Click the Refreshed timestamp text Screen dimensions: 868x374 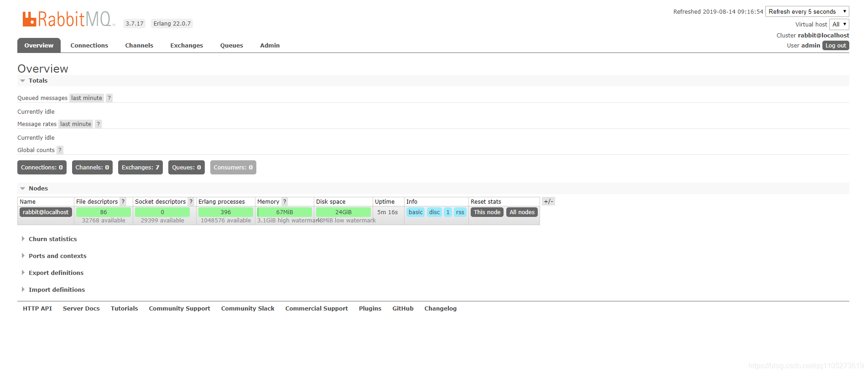[x=718, y=11]
